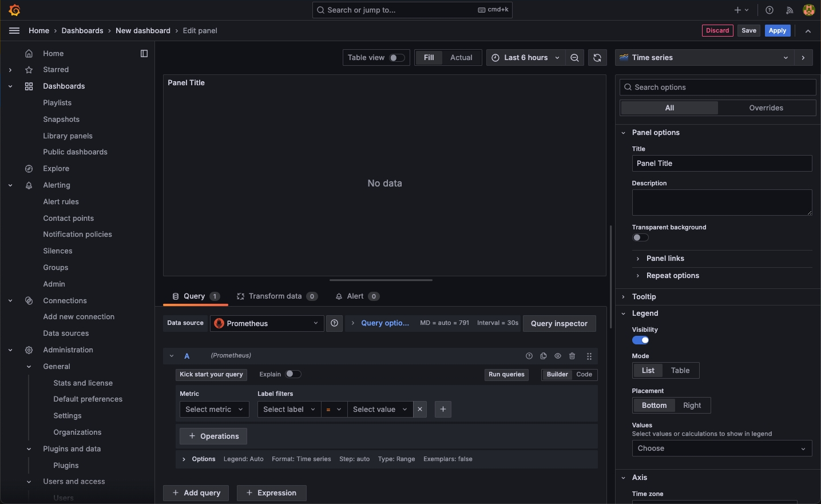Click the refresh dashboard icon
The image size is (821, 504).
597,58
